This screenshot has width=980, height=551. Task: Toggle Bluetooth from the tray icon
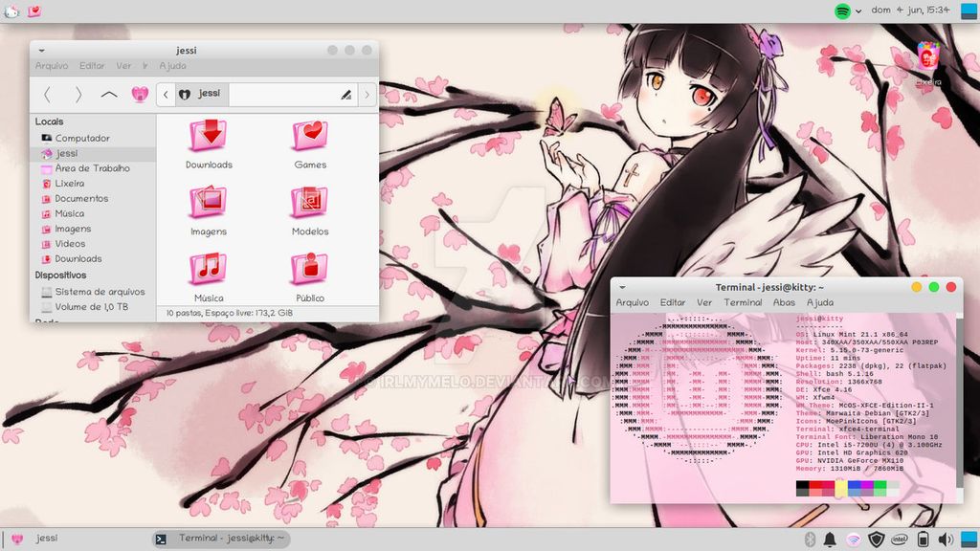[809, 540]
